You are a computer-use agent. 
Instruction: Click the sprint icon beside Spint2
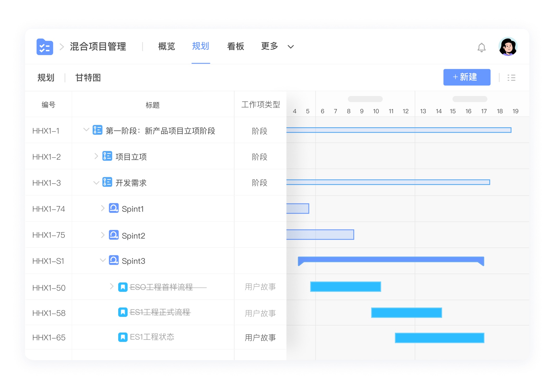click(x=114, y=235)
